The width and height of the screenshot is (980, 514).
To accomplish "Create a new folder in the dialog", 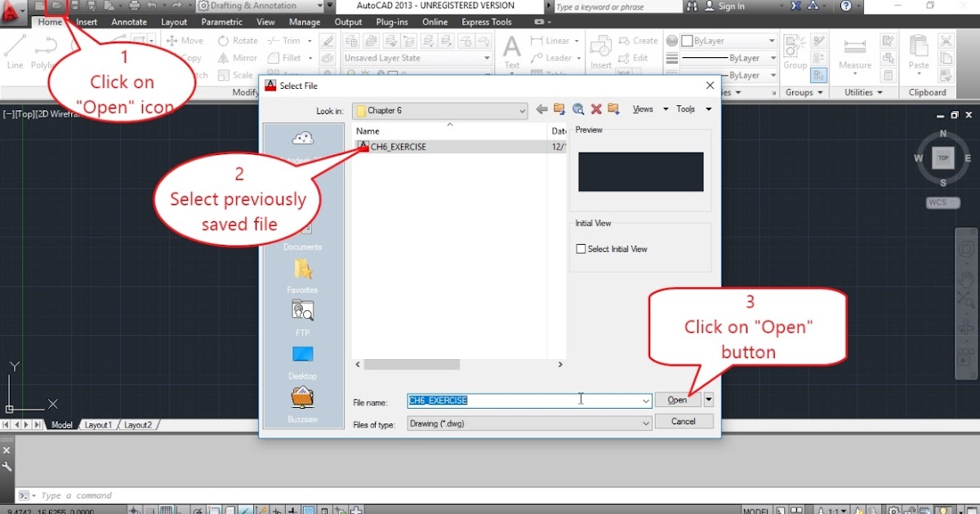I will coord(613,109).
